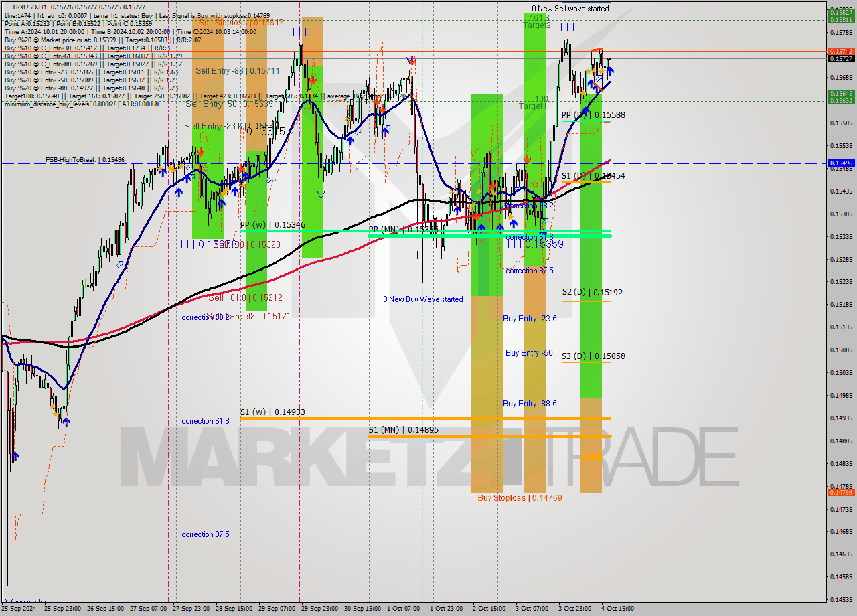The image size is (857, 616).
Task: Click the 'PP (w) | 0.15346' pivot label
Action: point(272,225)
